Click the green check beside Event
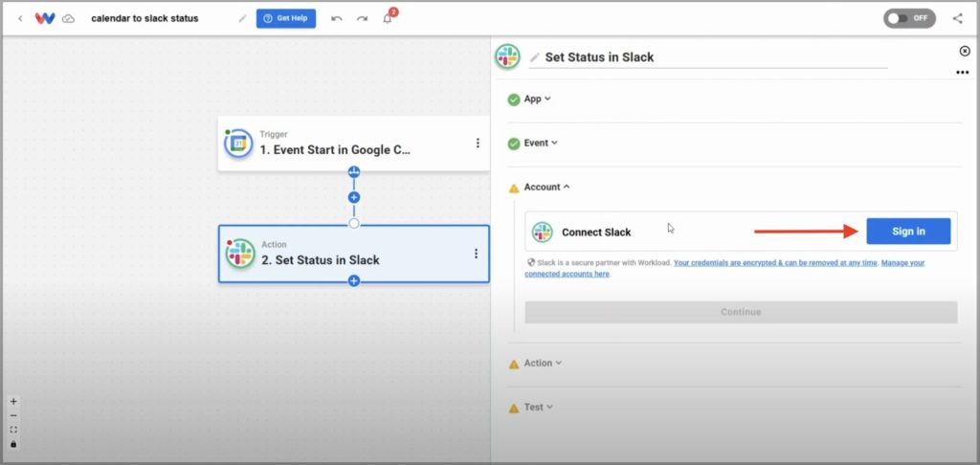980x465 pixels. click(514, 144)
